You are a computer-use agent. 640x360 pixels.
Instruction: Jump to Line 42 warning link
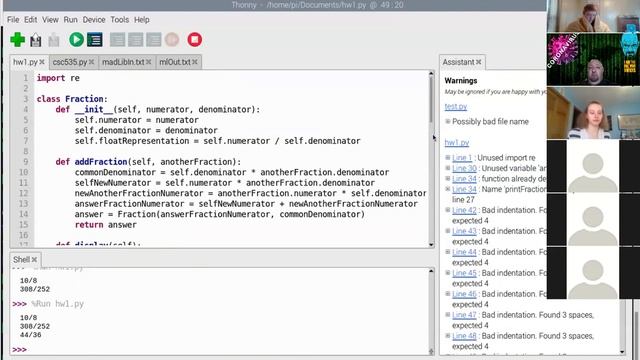(x=464, y=210)
